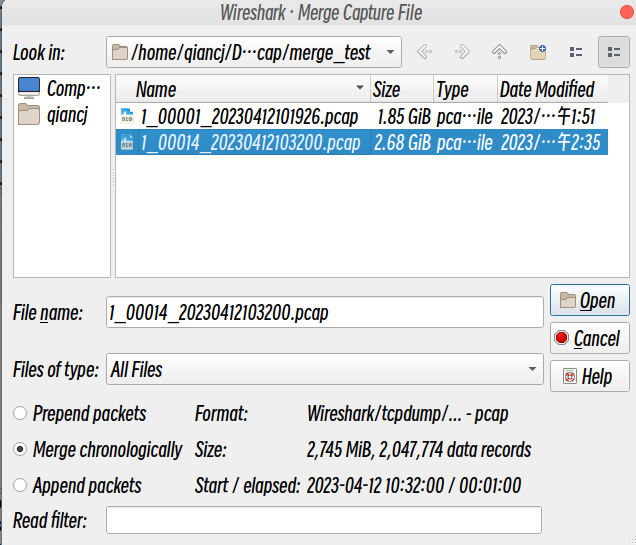
Task: Click file icon of 1_00001_20230412101926.pcap
Action: [127, 116]
